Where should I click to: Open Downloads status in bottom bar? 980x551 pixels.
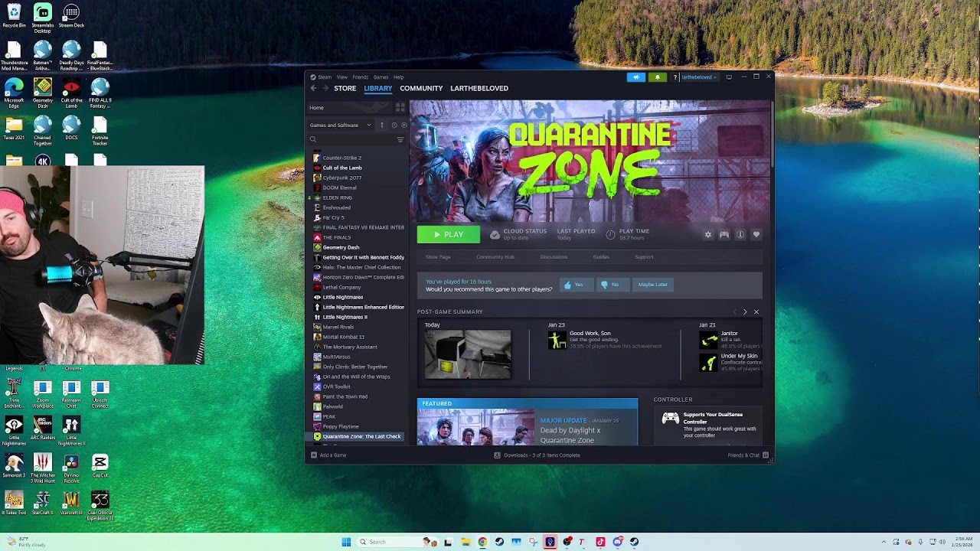[x=537, y=455]
